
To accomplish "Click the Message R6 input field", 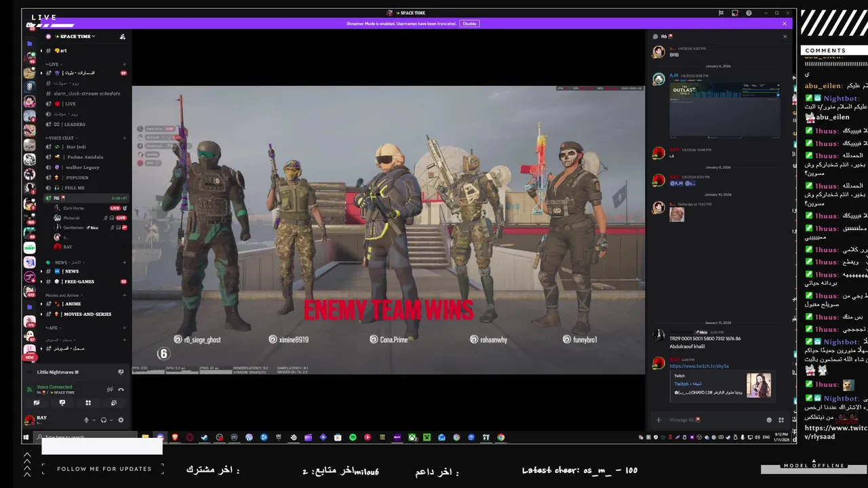I will point(715,420).
